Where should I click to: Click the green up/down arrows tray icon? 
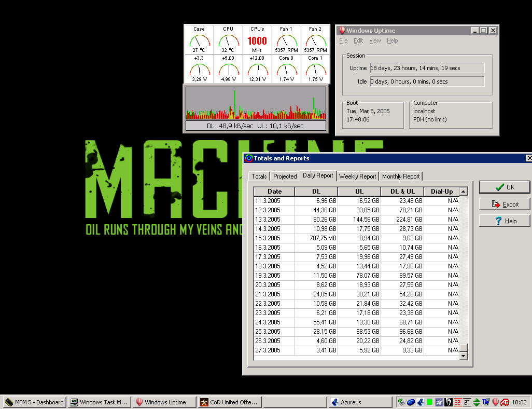tap(477, 402)
